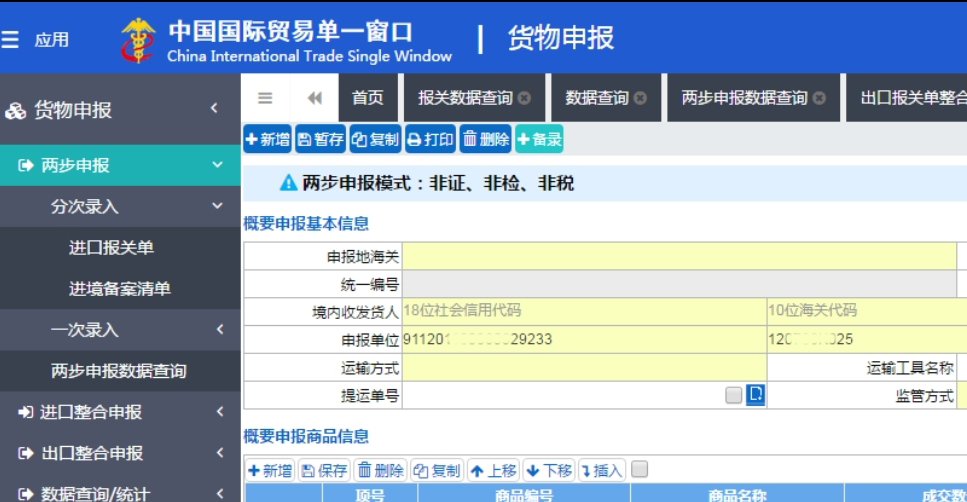Click the top 删除 trash button
This screenshot has width=967, height=502.
click(486, 140)
